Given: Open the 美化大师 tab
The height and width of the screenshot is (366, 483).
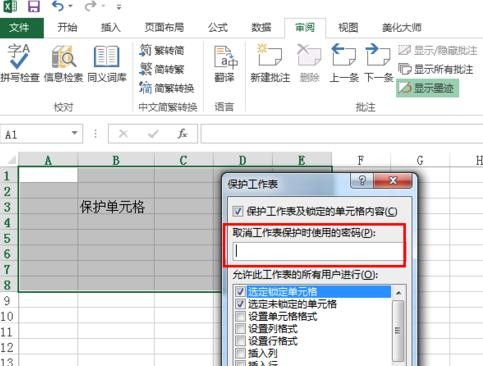Looking at the screenshot, I should pos(402,27).
